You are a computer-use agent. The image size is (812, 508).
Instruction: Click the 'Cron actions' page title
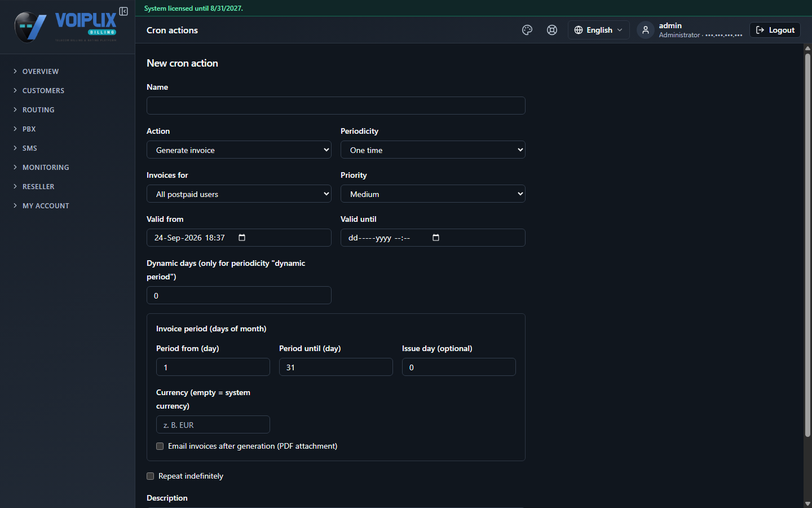172,30
